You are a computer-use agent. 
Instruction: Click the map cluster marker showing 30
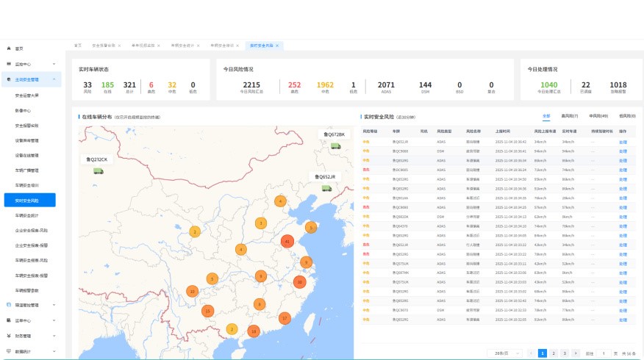[299, 282]
